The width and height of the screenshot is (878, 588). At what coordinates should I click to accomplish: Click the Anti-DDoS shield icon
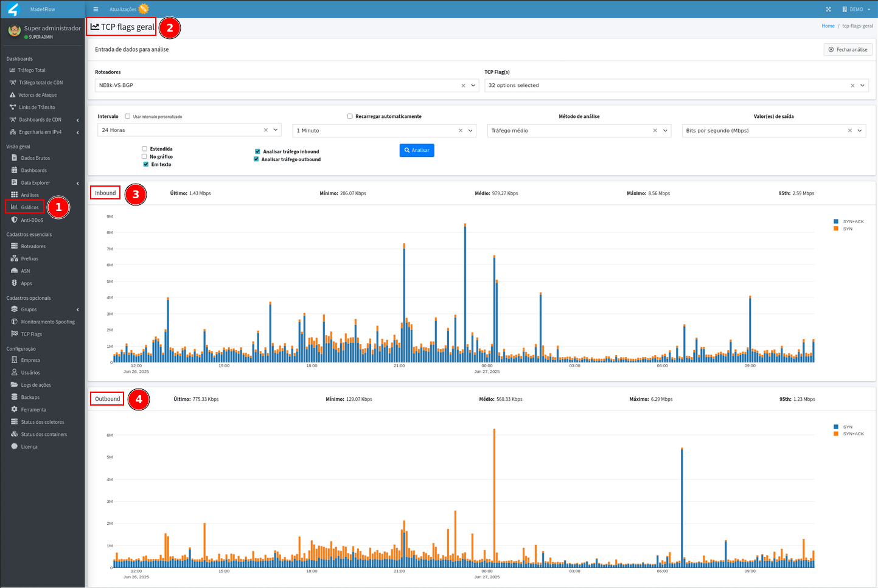click(15, 220)
